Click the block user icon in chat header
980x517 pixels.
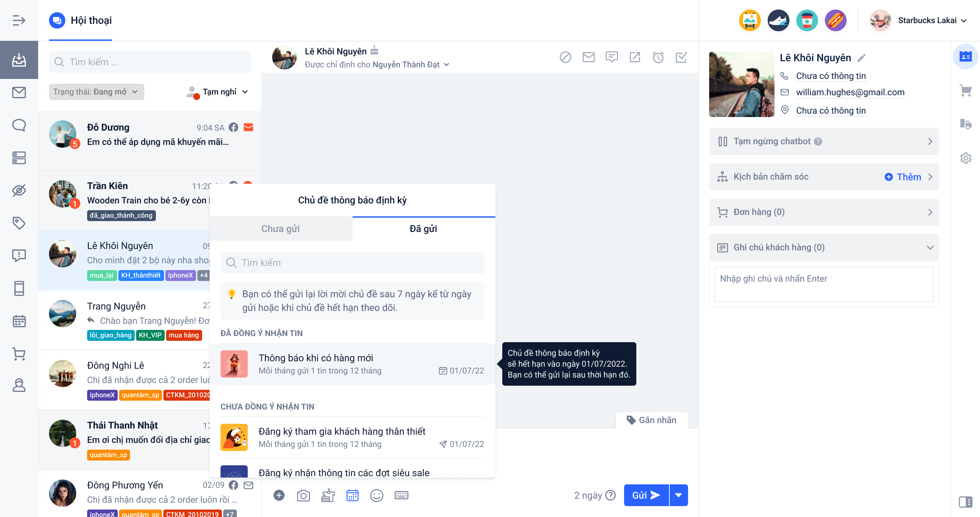point(565,57)
